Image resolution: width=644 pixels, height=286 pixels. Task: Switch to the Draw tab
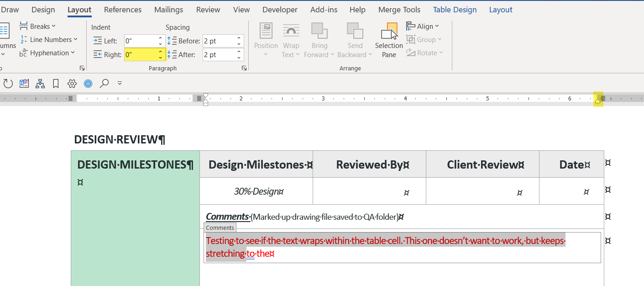point(10,10)
